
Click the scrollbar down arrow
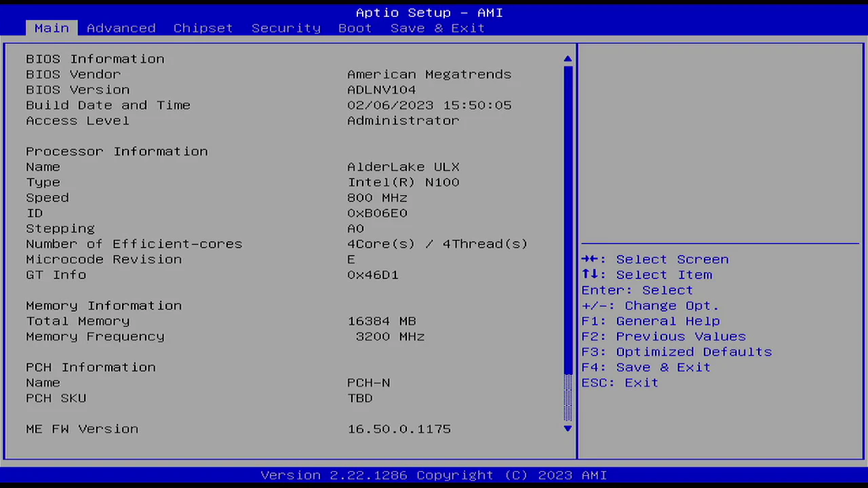(x=568, y=428)
